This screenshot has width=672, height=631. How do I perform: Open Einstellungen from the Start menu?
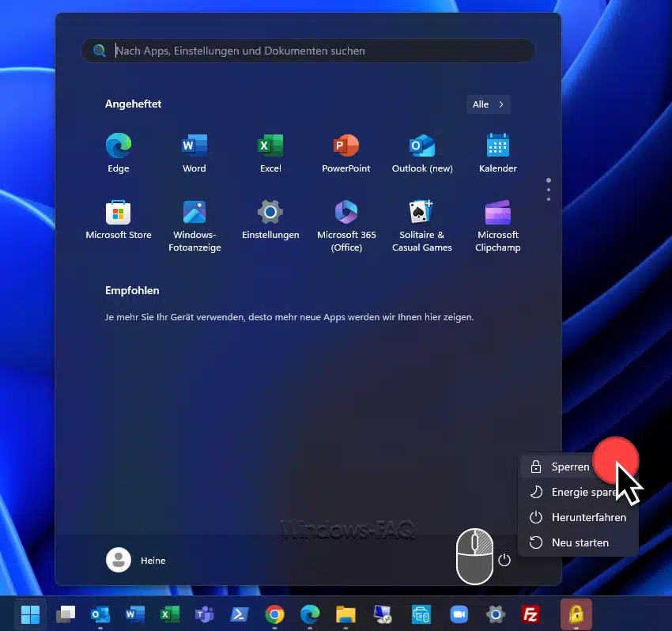pos(270,220)
